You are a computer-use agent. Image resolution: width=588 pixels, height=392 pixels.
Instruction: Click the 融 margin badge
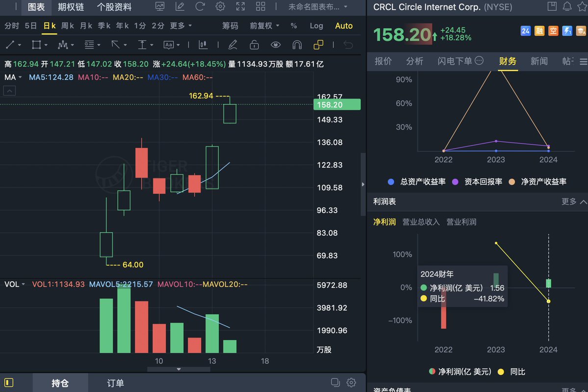[x=539, y=31]
